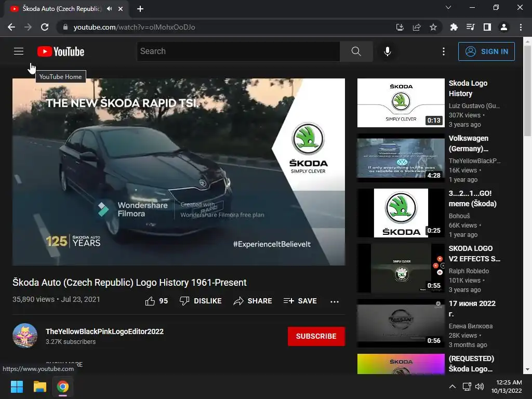This screenshot has width=532, height=399.
Task: Open Skoda Logo History video thumbnail
Action: 401,103
